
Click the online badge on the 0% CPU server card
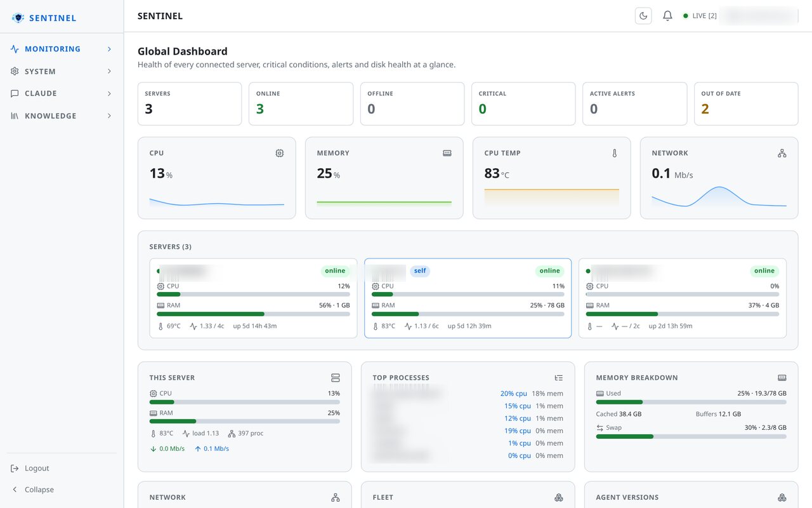[x=764, y=271]
